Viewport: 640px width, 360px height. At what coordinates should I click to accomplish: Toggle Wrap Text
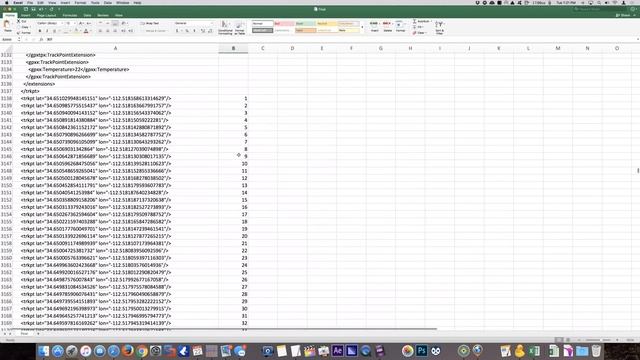[x=150, y=23]
